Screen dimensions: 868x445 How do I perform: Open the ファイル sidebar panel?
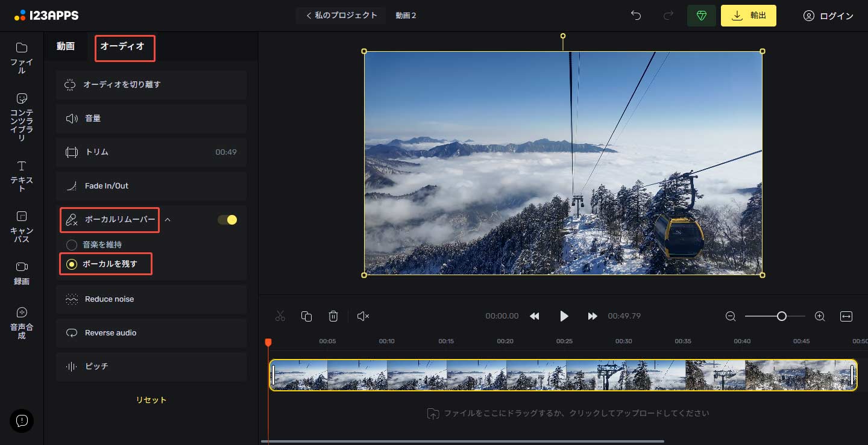pyautogui.click(x=22, y=58)
